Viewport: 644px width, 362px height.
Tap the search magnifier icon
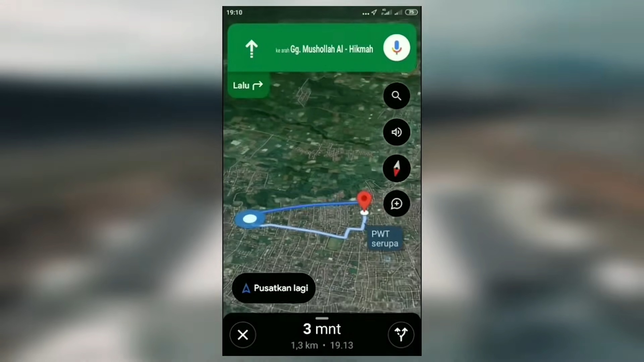pos(396,96)
